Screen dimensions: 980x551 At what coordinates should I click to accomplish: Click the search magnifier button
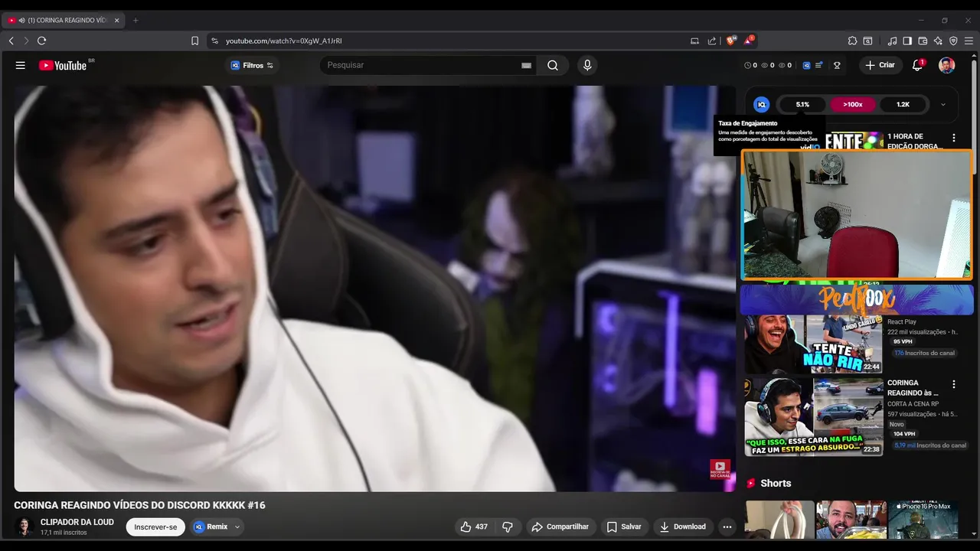click(553, 65)
